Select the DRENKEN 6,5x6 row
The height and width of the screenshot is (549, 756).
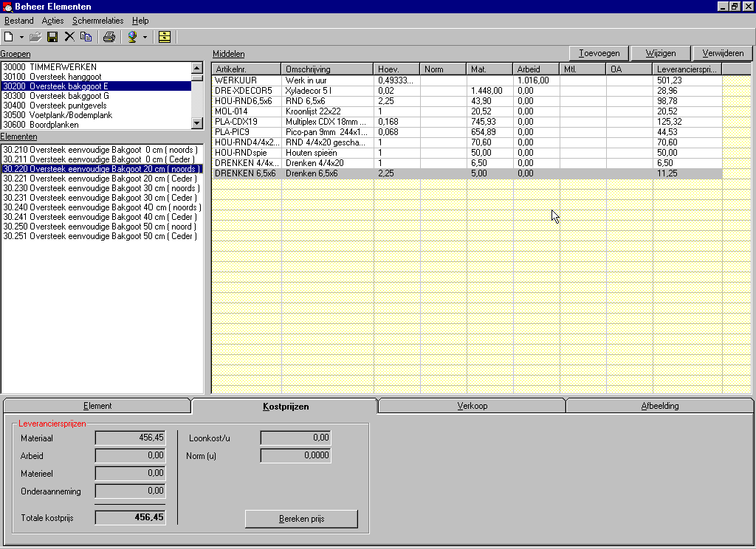(x=467, y=173)
